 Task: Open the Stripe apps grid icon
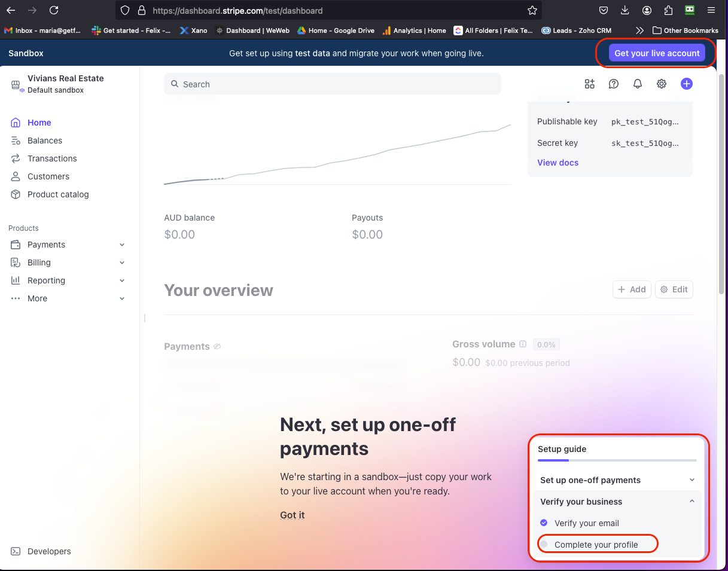[590, 84]
